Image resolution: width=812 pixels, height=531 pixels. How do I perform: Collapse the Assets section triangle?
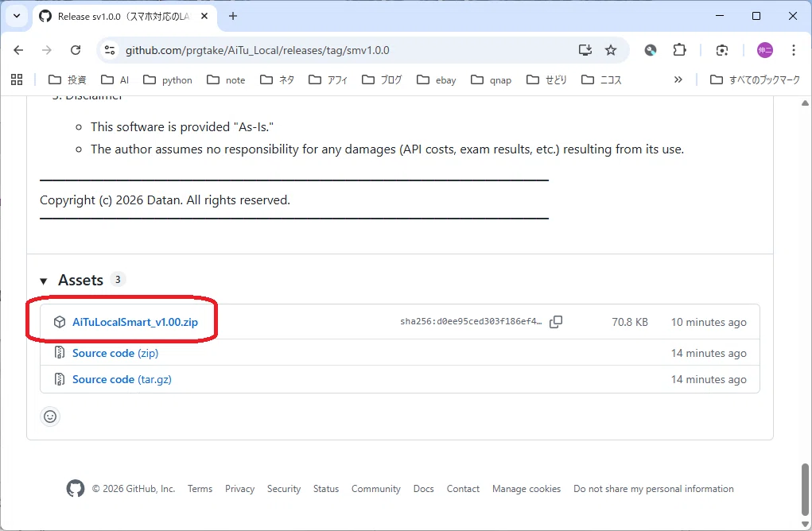click(44, 281)
